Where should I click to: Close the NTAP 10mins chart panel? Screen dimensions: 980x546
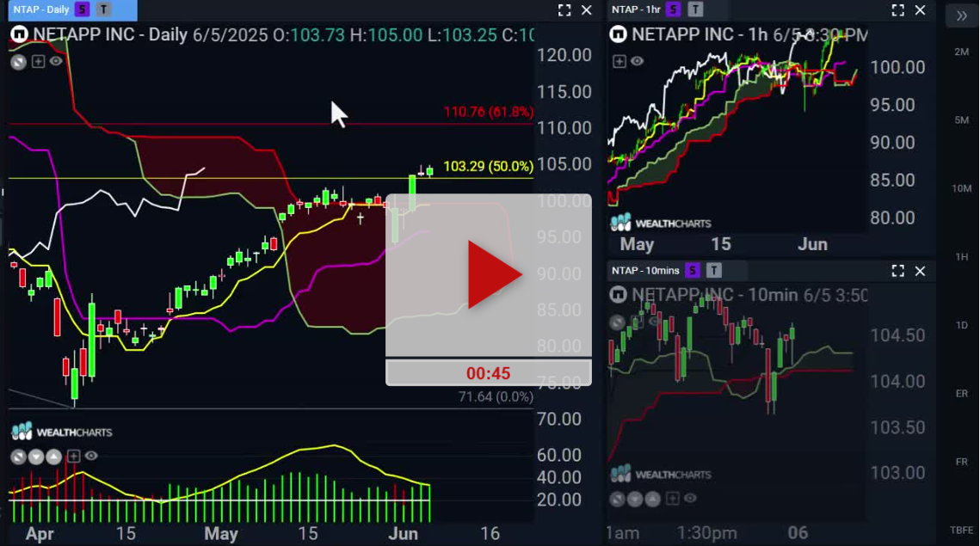920,271
